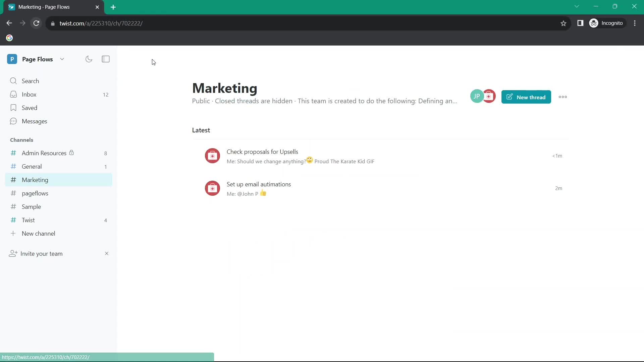Image resolution: width=644 pixels, height=362 pixels.
Task: Select the New channel option
Action: click(39, 233)
